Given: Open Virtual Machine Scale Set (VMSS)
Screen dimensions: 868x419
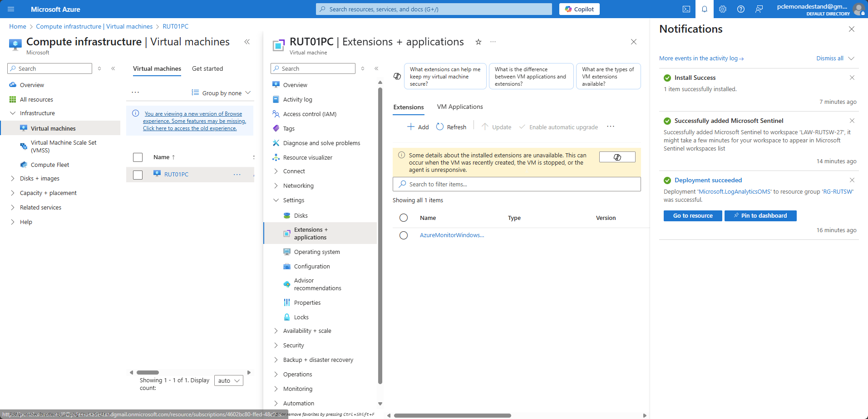Looking at the screenshot, I should [x=64, y=146].
